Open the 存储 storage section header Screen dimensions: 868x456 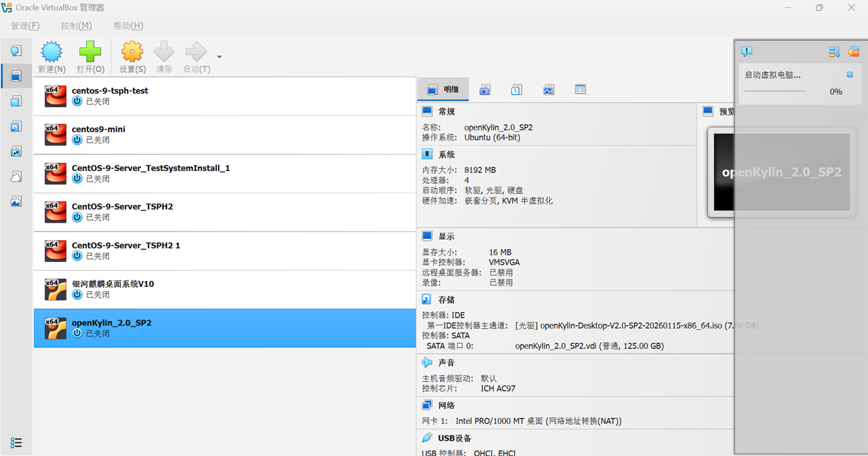coord(446,300)
